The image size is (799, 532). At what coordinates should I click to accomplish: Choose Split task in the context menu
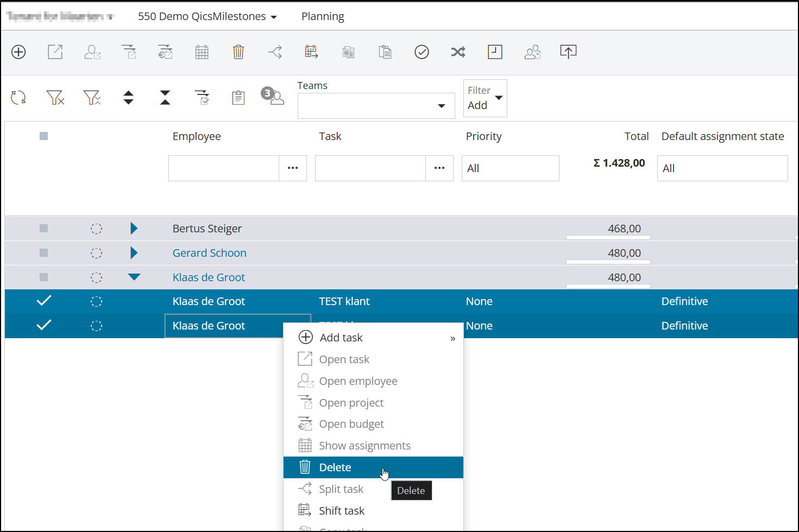373,489
